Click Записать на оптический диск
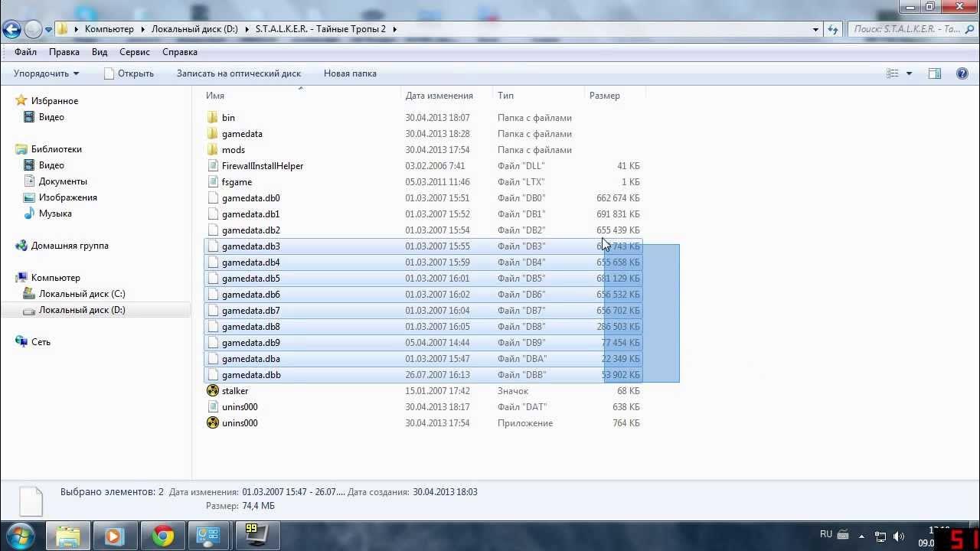Image resolution: width=980 pixels, height=551 pixels. point(239,73)
